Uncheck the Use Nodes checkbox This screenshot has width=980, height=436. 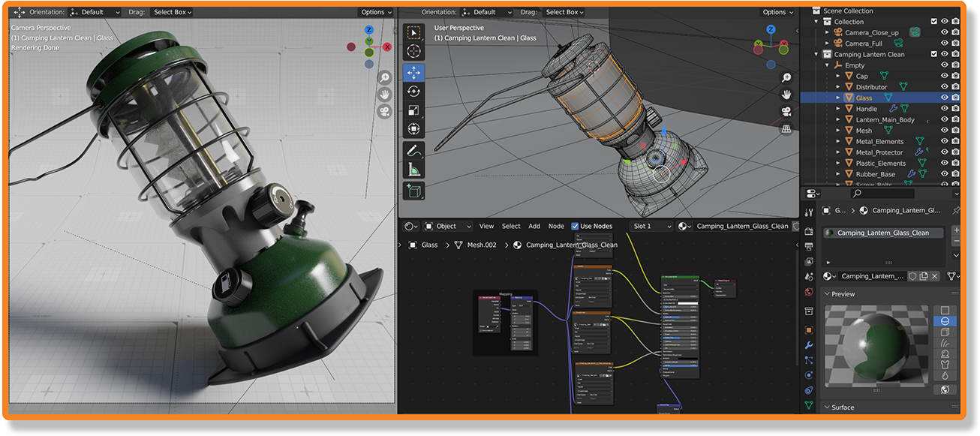click(575, 226)
